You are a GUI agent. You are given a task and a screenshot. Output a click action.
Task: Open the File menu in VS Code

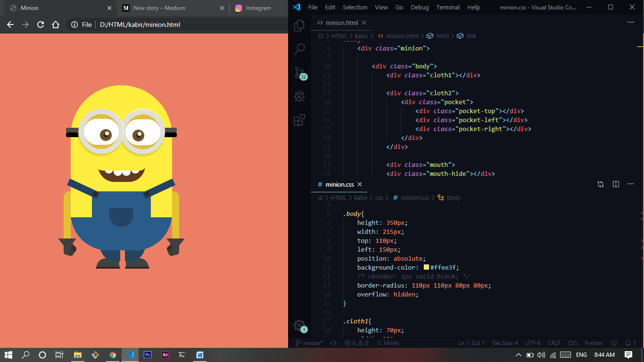[x=313, y=8]
